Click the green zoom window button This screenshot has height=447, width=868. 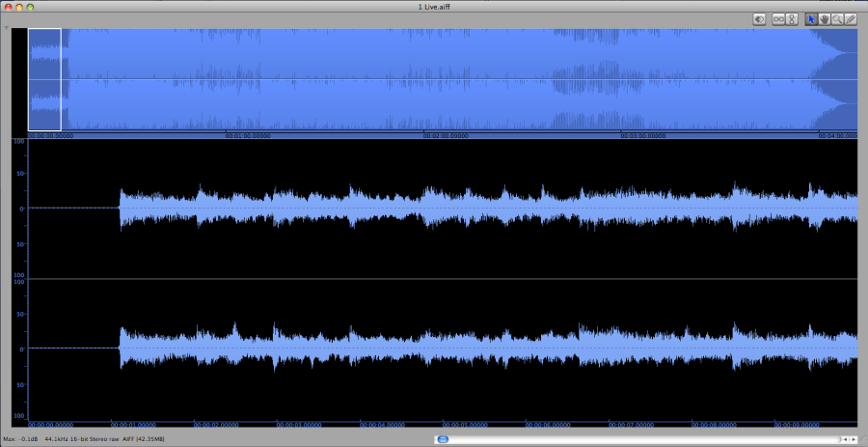pos(31,6)
